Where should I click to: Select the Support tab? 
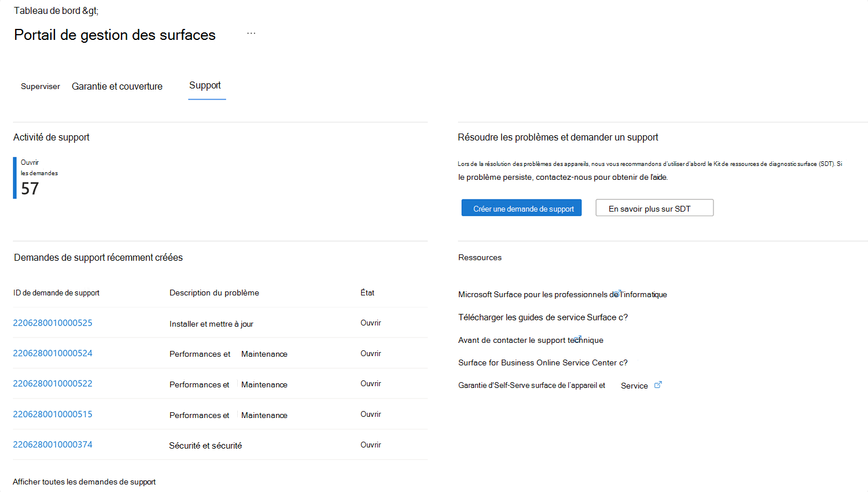click(x=205, y=85)
